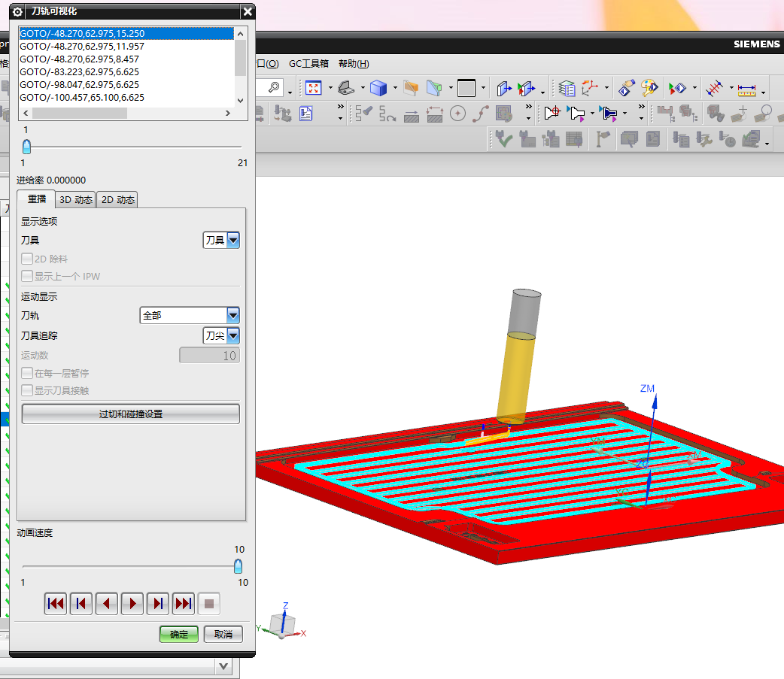Viewport: 784px width, 679px height.
Task: Click the 取消 button
Action: 223,634
